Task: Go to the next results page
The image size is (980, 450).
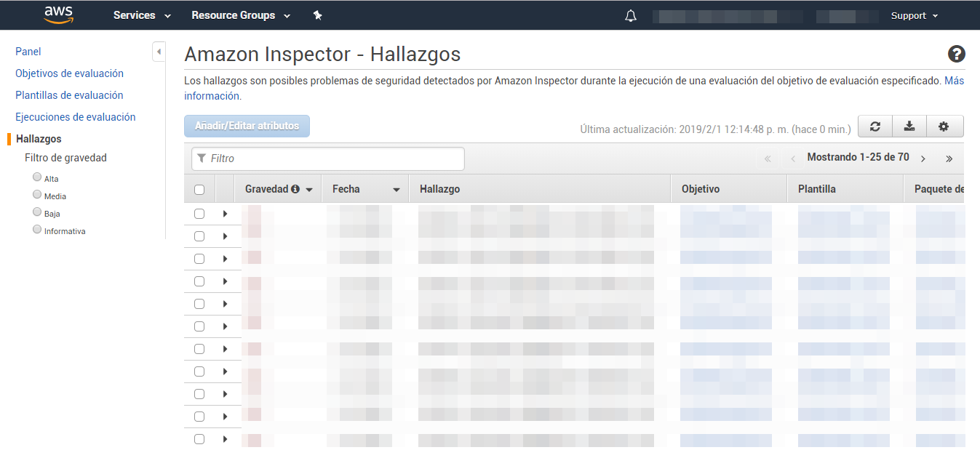Action: (923, 158)
